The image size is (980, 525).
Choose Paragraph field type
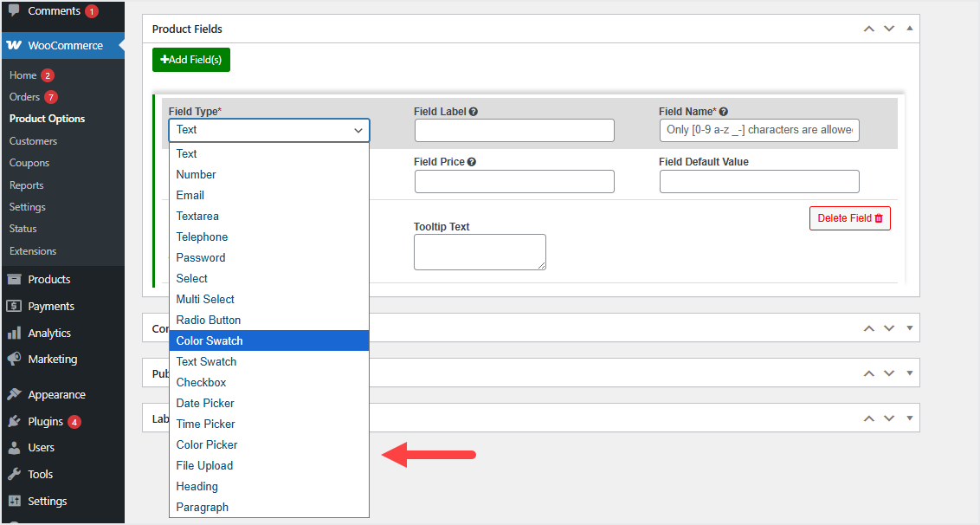point(268,507)
